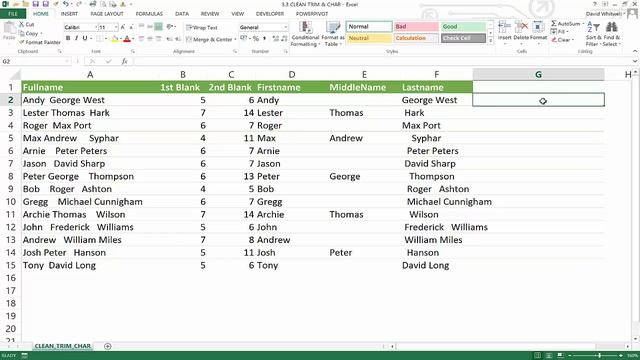
Task: Click the comma style icon
Action: 264,39
